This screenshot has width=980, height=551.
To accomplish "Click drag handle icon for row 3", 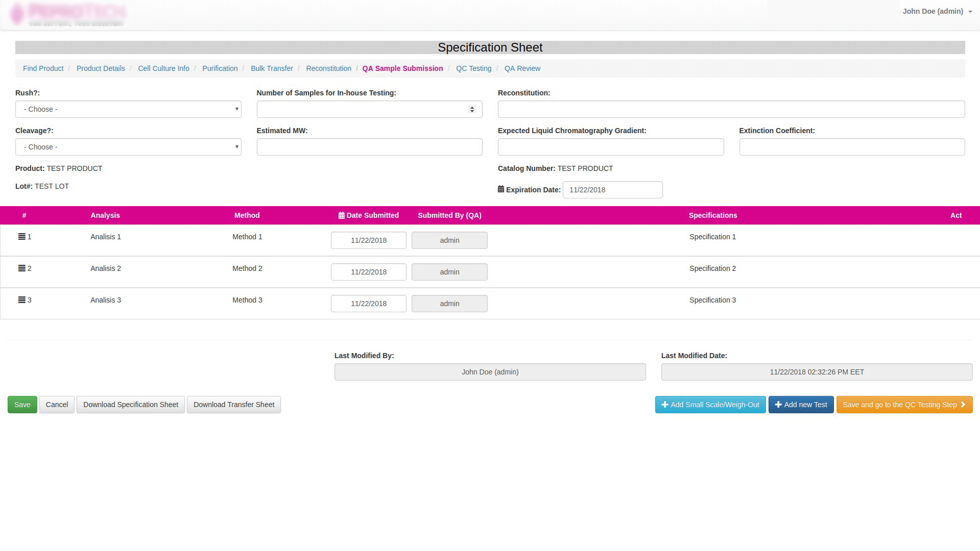I will (x=21, y=300).
